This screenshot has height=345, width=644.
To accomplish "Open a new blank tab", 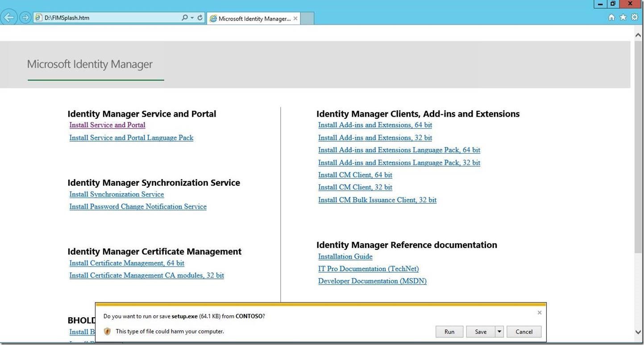I will coord(307,18).
